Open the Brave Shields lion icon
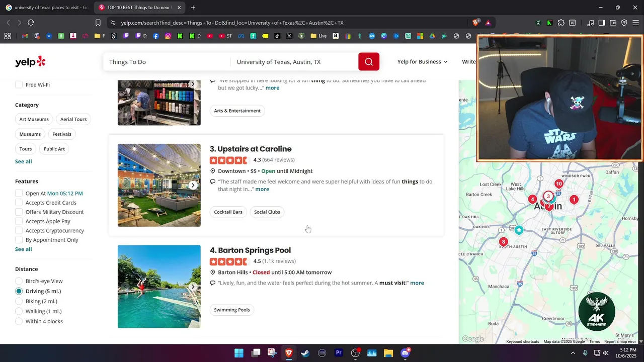The height and width of the screenshot is (362, 644). point(475,23)
